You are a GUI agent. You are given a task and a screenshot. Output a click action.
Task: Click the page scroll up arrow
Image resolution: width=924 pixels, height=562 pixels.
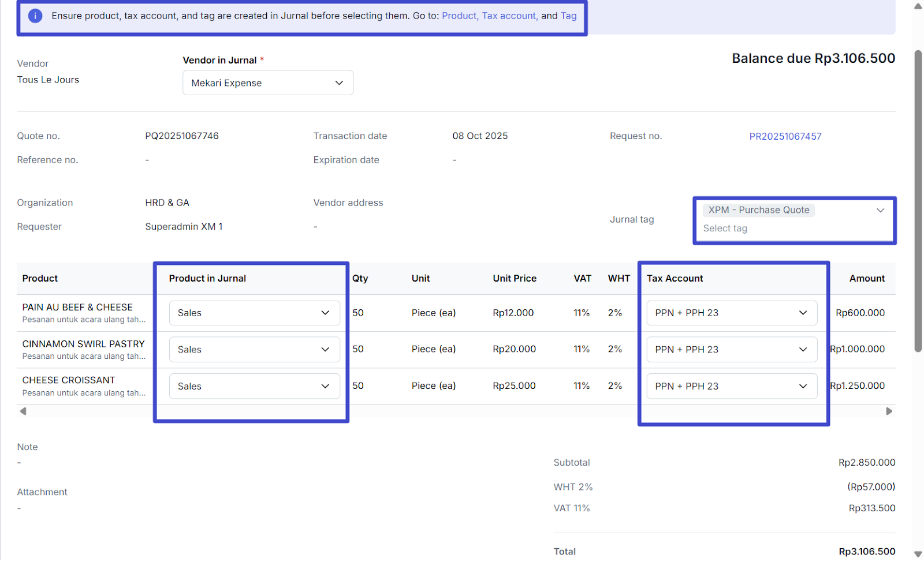point(918,6)
